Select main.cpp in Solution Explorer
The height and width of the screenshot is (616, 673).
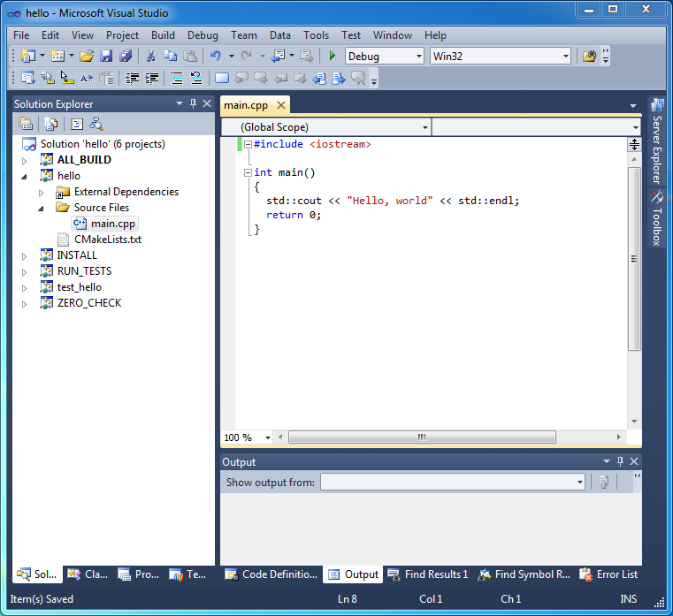click(105, 224)
